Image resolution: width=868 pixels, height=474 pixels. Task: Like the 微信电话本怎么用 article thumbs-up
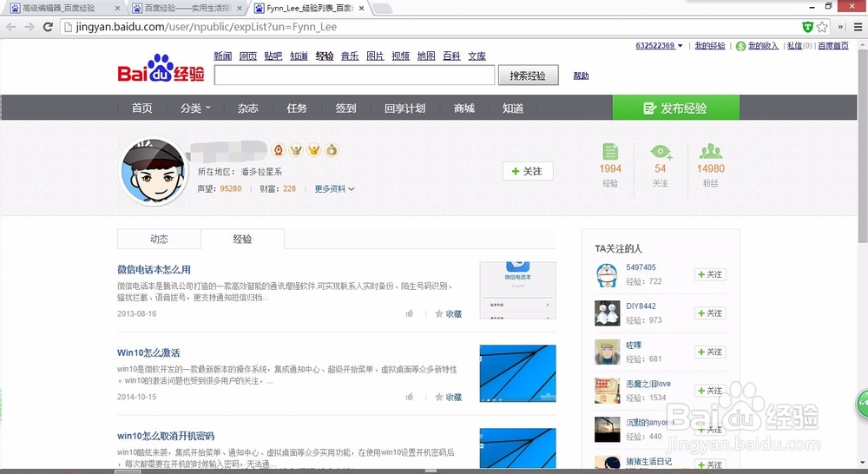410,313
